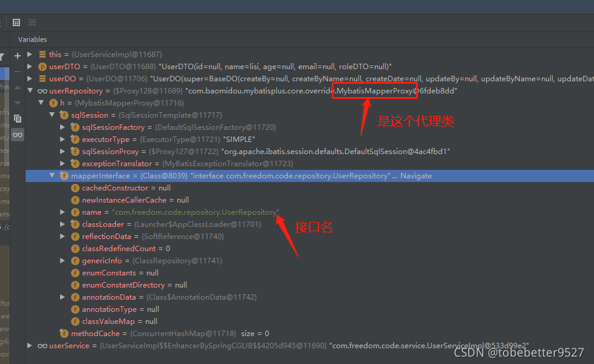Click the field icon beside mapperInterface

(64, 176)
